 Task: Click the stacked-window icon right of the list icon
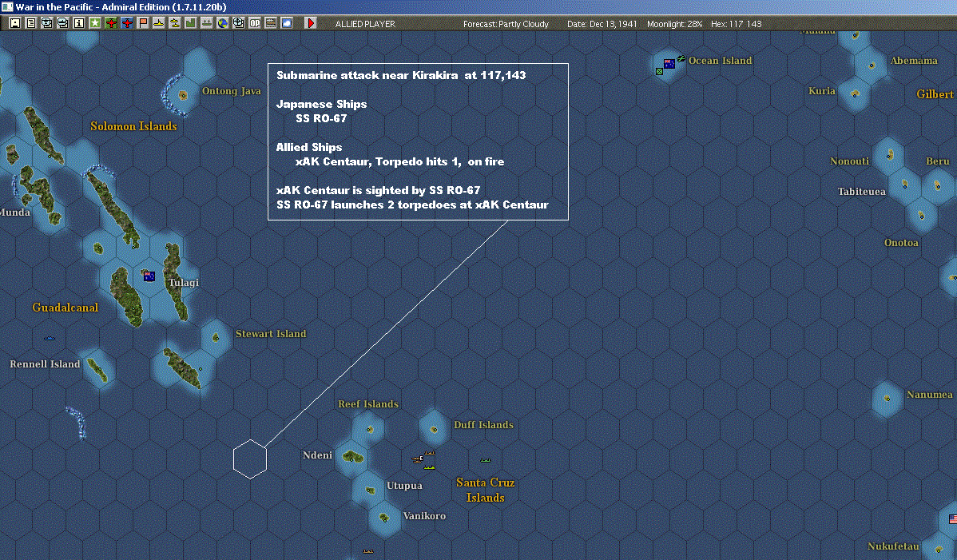47,23
